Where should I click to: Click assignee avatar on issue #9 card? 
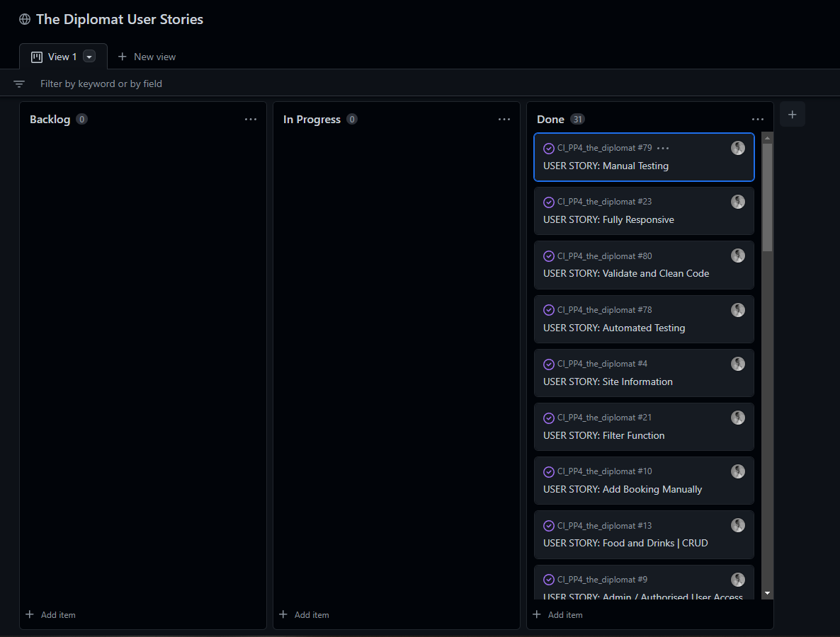click(x=738, y=580)
